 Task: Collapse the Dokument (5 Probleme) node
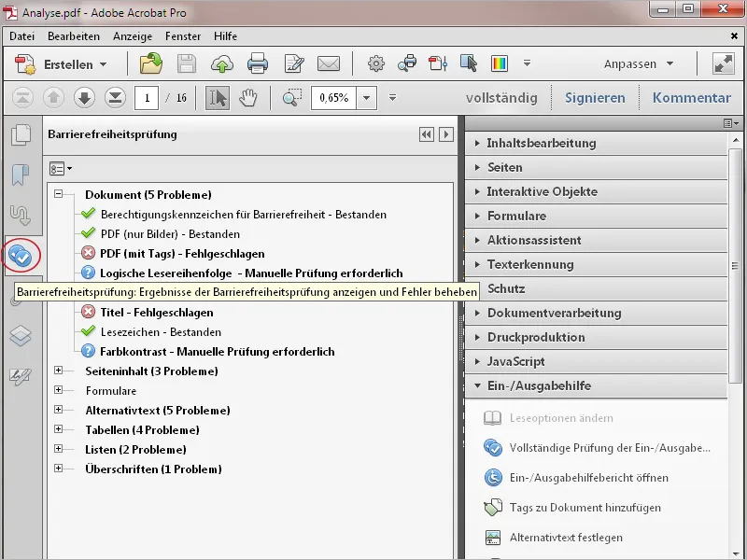pos(58,194)
